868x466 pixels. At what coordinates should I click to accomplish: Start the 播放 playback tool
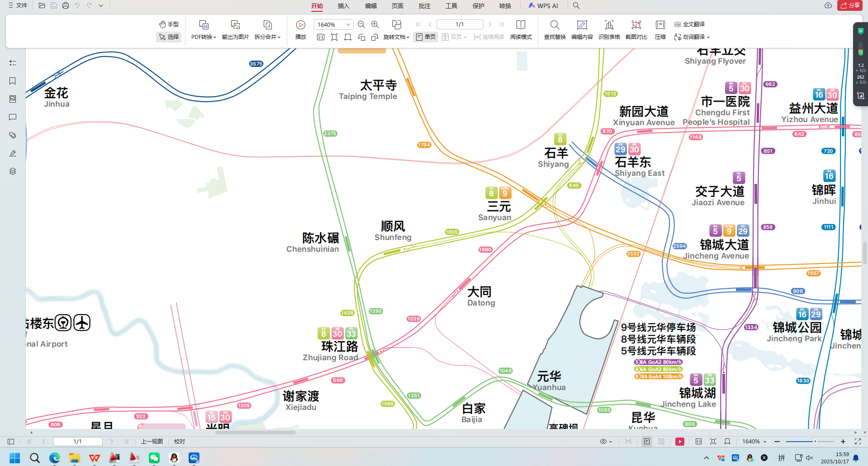tap(300, 24)
